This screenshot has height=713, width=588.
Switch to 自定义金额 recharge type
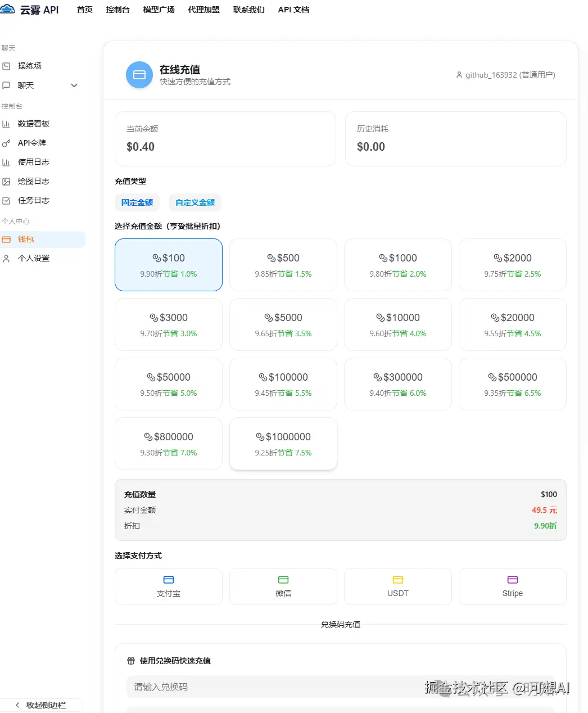(195, 202)
